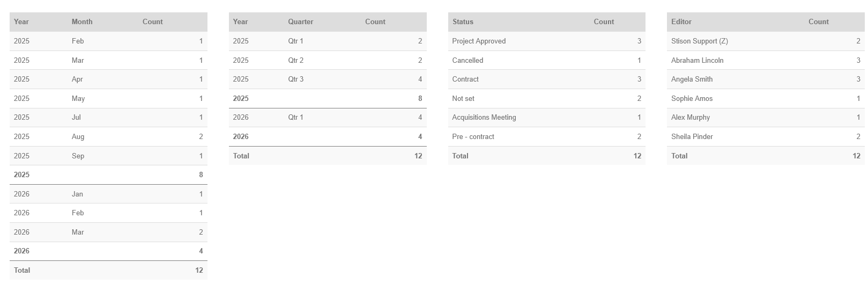Select the 2026 Qtr 1 row

(x=328, y=118)
